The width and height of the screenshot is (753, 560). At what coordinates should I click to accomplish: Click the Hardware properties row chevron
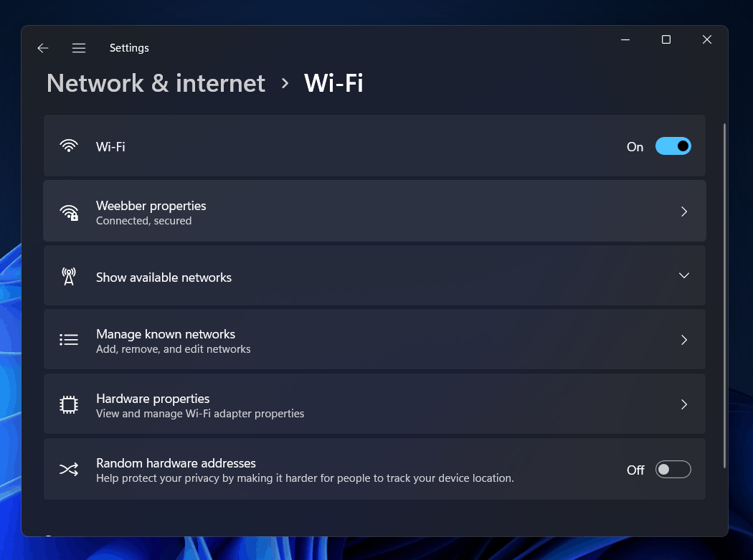pos(683,404)
